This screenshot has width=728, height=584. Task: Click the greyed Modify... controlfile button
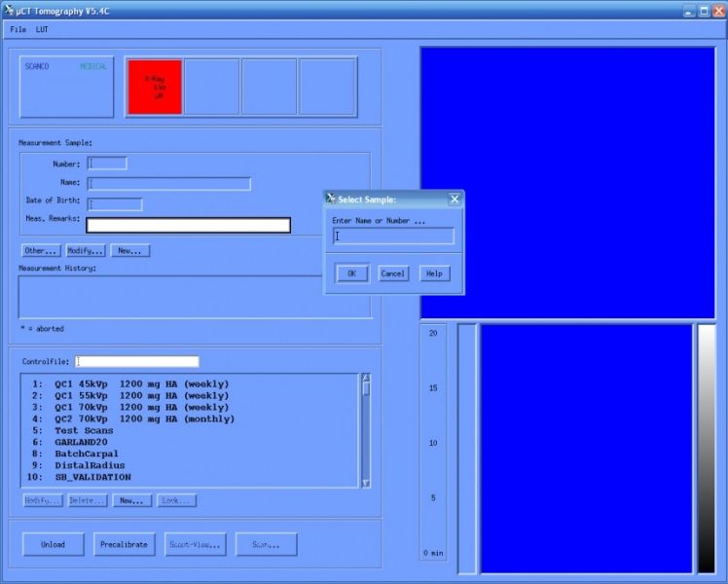(43, 500)
